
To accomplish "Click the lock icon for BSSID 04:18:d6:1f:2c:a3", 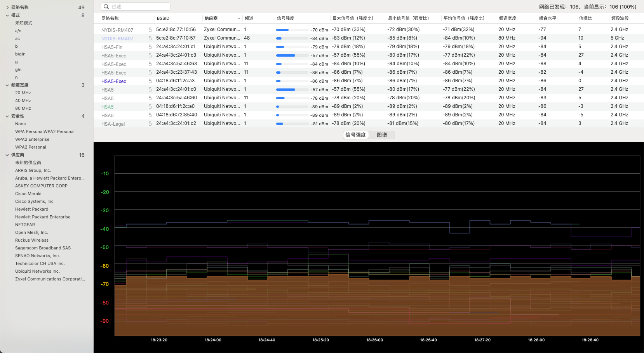I will click(x=150, y=81).
